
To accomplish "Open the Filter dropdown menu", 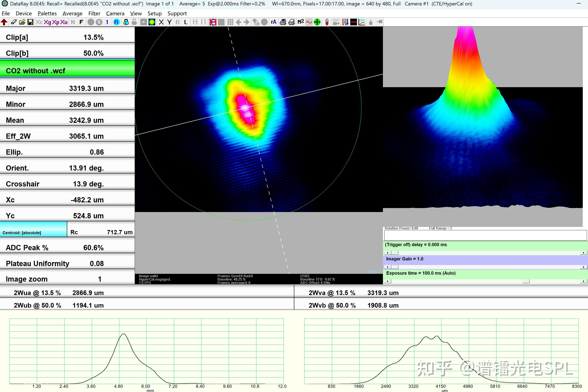I will coord(94,13).
